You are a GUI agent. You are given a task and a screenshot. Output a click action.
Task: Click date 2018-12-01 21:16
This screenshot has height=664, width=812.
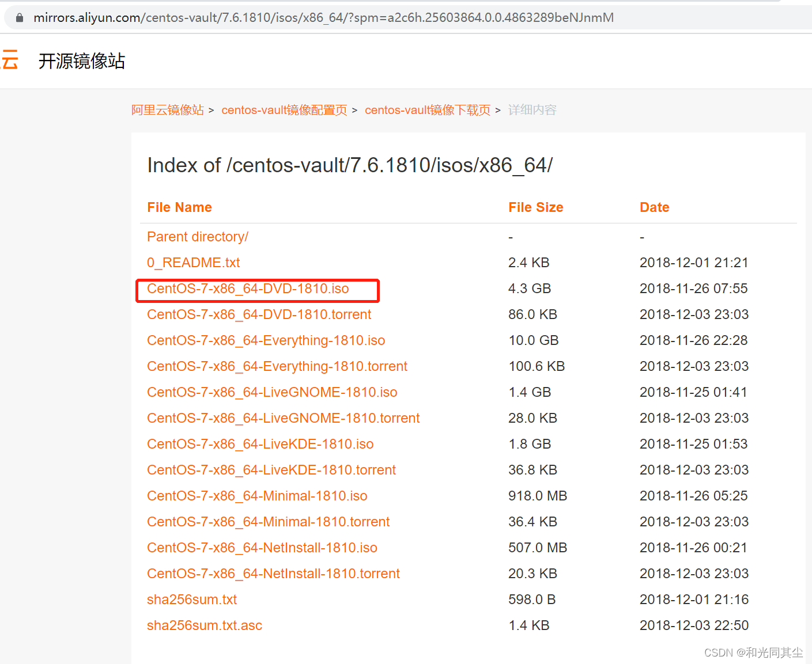[694, 600]
